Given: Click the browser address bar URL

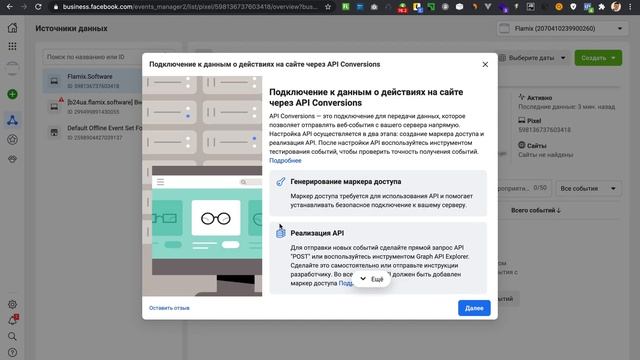Looking at the screenshot, I should 190,7.
